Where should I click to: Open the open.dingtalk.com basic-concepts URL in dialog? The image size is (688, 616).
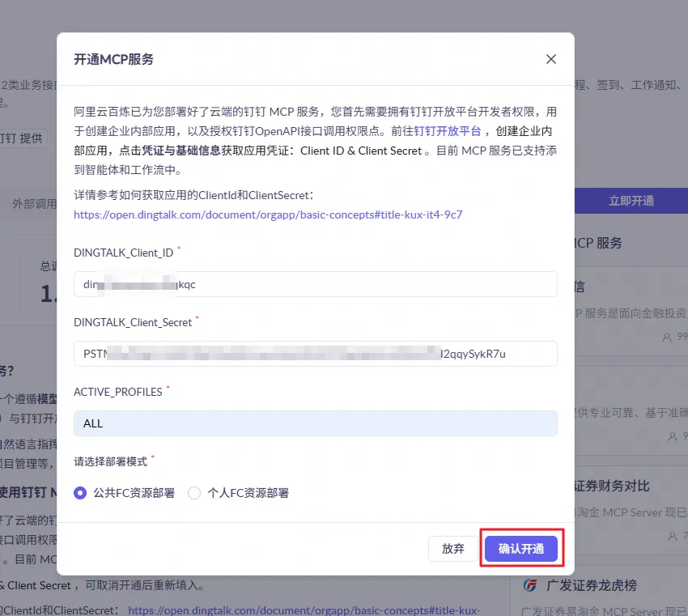pyautogui.click(x=268, y=215)
